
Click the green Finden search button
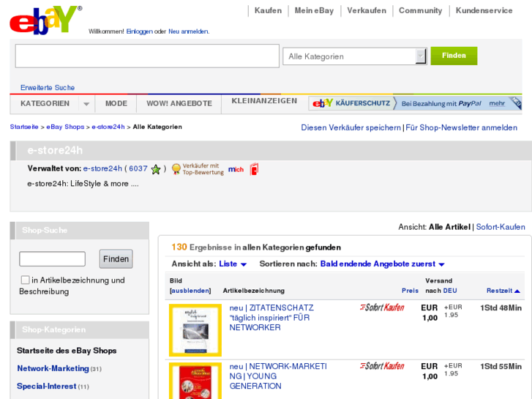[x=454, y=56]
